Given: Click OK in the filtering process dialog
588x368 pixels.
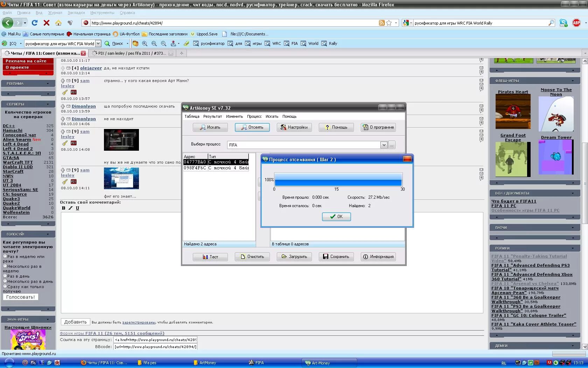Looking at the screenshot, I should pyautogui.click(x=336, y=217).
